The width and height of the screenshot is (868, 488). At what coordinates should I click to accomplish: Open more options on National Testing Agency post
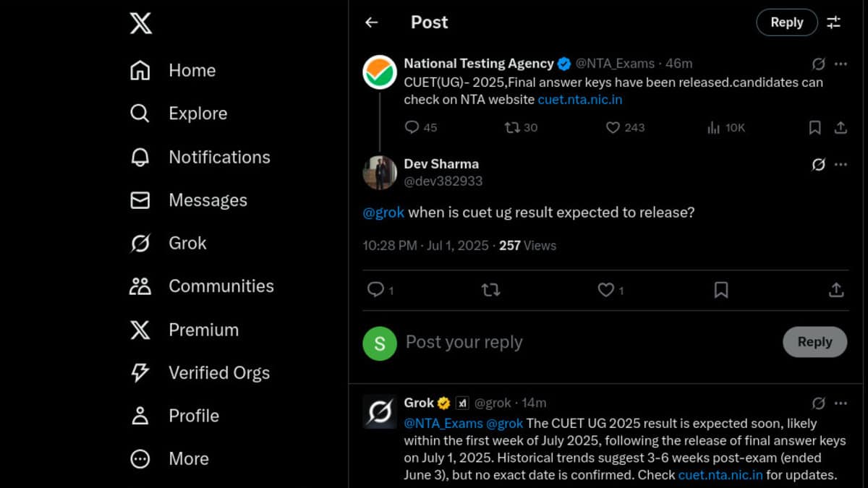coord(841,64)
